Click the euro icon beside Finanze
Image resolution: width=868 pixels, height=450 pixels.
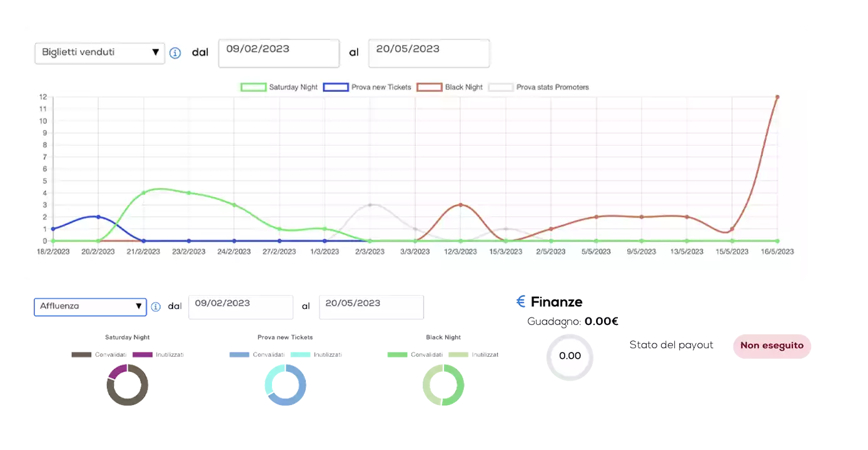tap(522, 303)
